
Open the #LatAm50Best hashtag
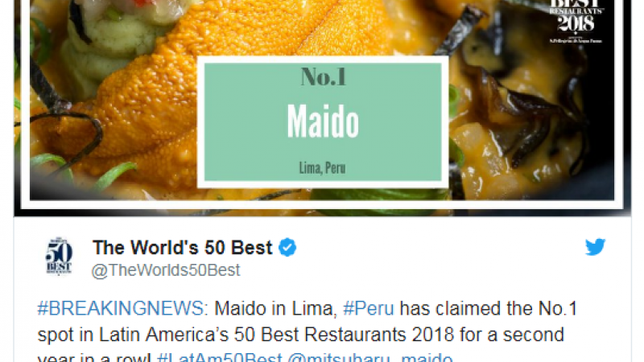[x=220, y=357]
